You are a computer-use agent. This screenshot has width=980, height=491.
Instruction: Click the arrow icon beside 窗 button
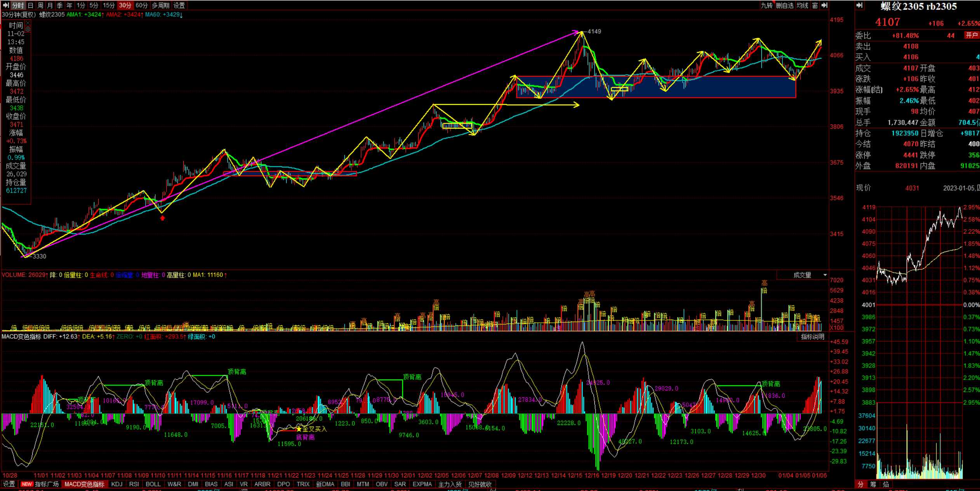pos(824,5)
